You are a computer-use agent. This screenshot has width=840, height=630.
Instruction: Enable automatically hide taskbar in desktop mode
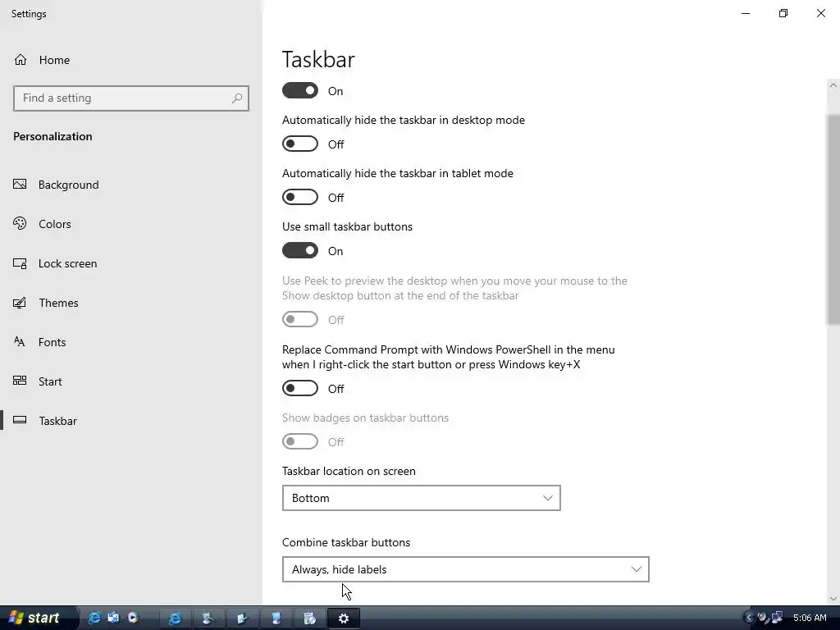pos(300,144)
